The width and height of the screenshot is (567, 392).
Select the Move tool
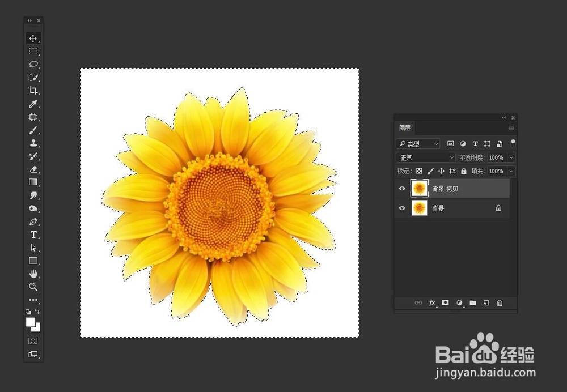33,39
